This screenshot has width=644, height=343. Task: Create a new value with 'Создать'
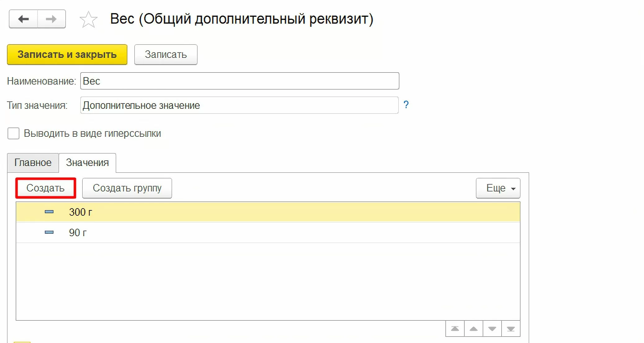[x=46, y=188]
